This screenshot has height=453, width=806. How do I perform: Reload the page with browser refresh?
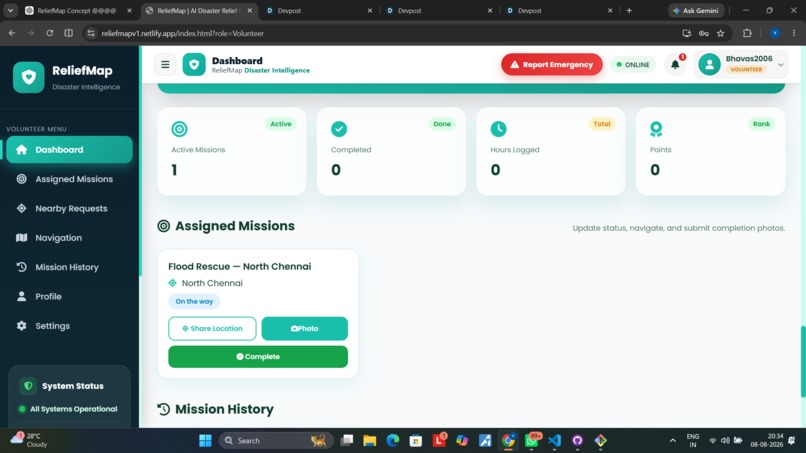[49, 33]
